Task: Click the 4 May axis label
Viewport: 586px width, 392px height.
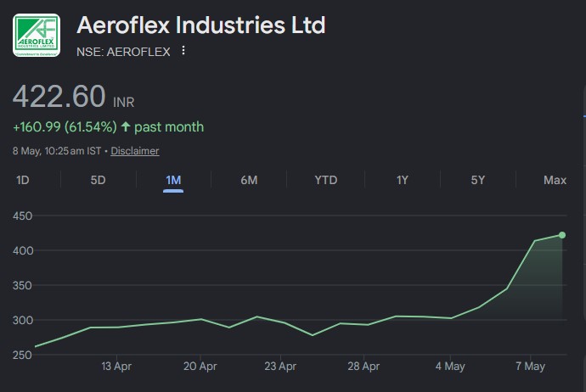Action: coord(450,367)
